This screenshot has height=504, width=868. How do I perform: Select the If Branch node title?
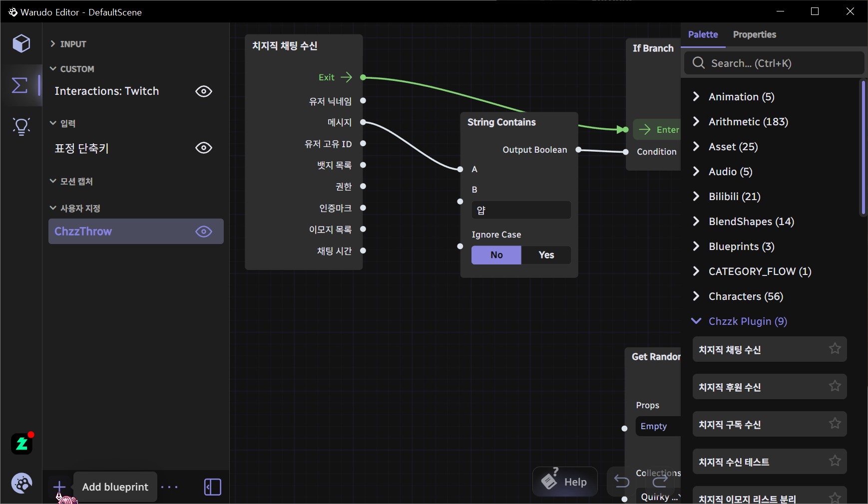point(653,48)
